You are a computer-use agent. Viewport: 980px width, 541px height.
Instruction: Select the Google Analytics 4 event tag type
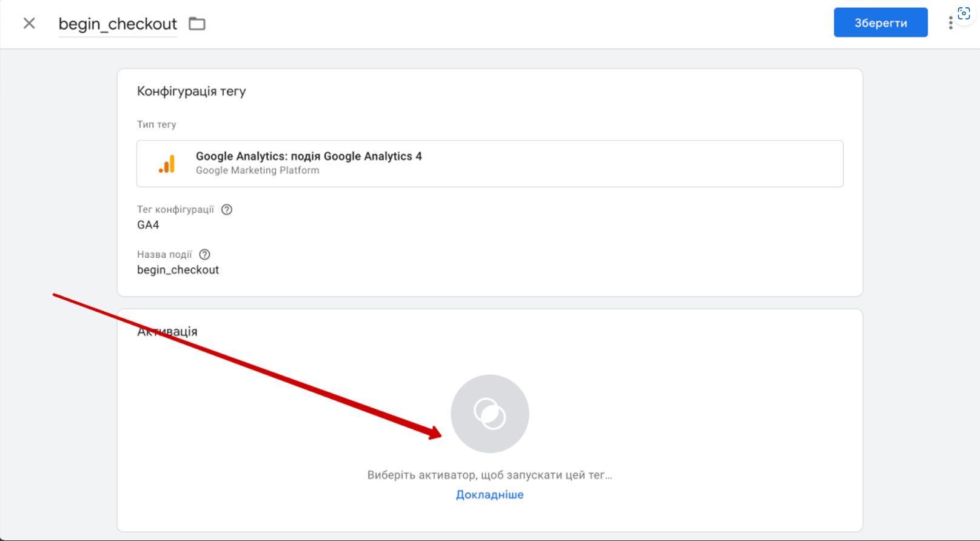[x=490, y=164]
